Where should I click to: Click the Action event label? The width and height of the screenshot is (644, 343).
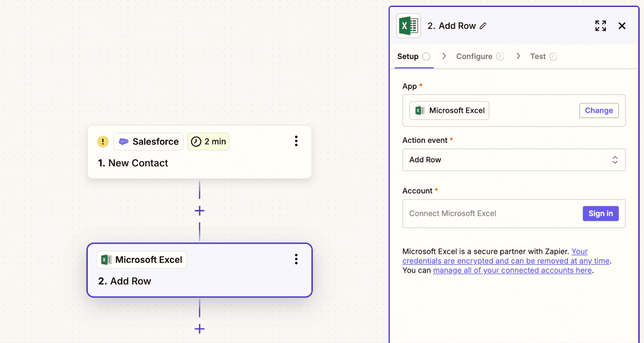pos(425,140)
